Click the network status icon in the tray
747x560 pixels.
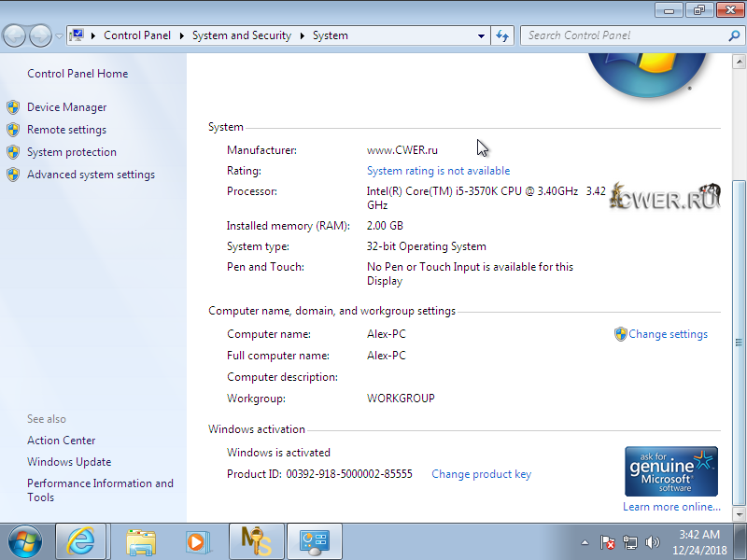(x=630, y=541)
